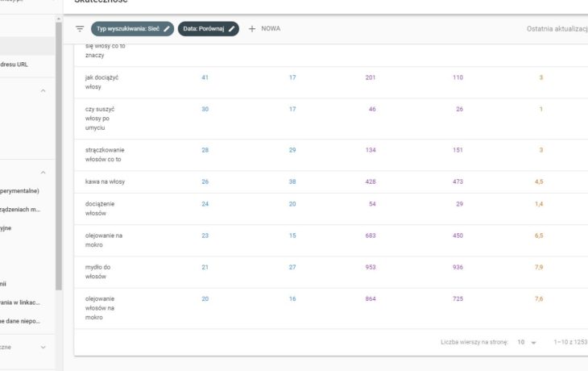Edit the 'Data: Porównaj' date chip
Screen dimensions: 588x371
click(x=208, y=28)
